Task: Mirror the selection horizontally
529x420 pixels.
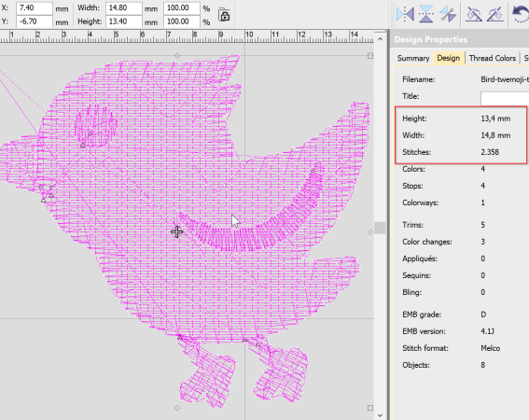Action: (405, 14)
